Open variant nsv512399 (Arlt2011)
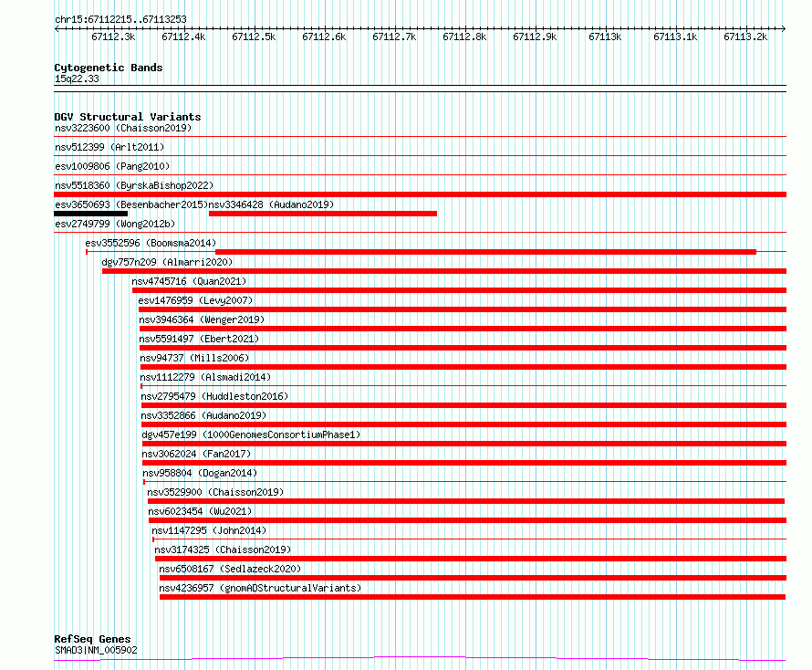 109,147
